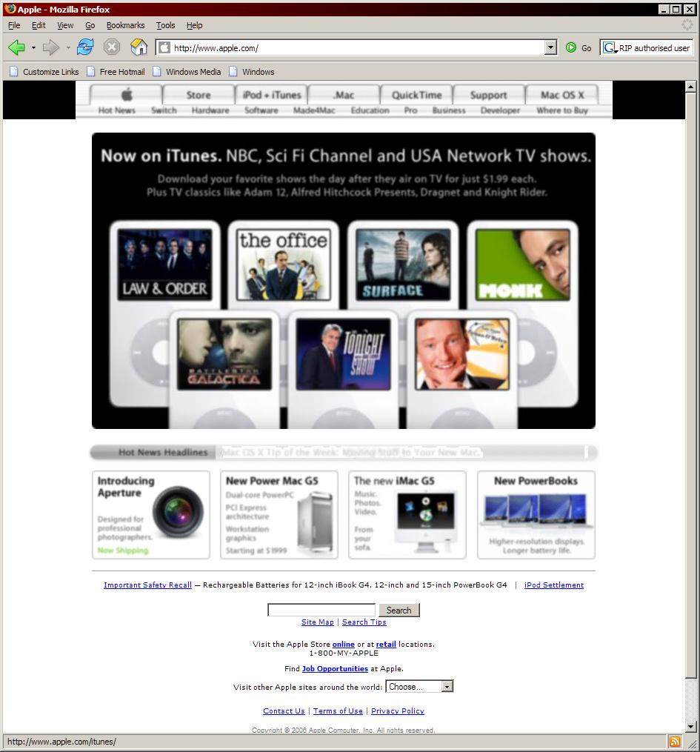Click the Apple site search input field
700x752 pixels.
(321, 610)
